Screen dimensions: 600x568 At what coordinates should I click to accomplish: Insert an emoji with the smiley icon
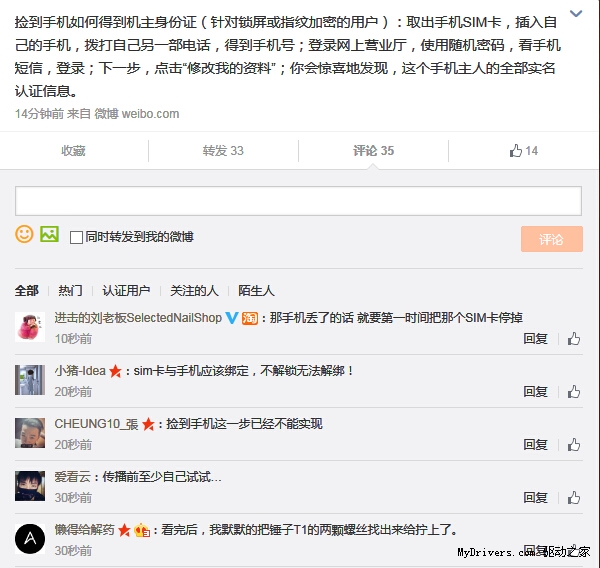click(24, 234)
